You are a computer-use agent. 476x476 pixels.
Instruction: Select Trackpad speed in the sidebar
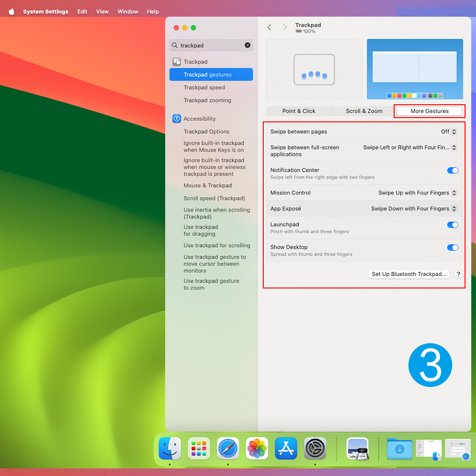click(204, 88)
